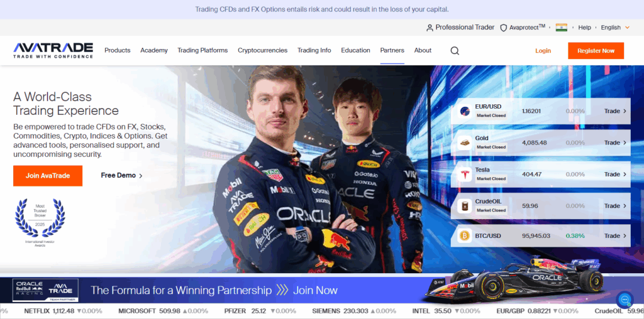Select the Partners menu item
Screen dimensions: 644x319
click(x=392, y=50)
